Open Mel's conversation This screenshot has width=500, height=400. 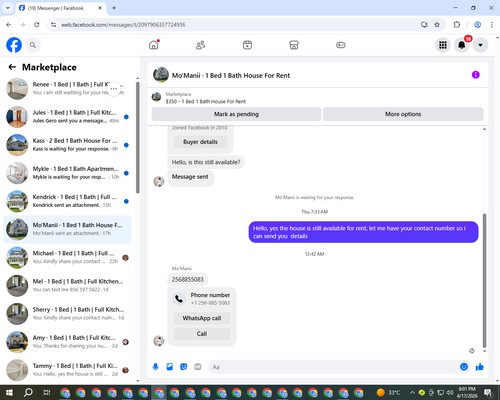pyautogui.click(x=68, y=286)
